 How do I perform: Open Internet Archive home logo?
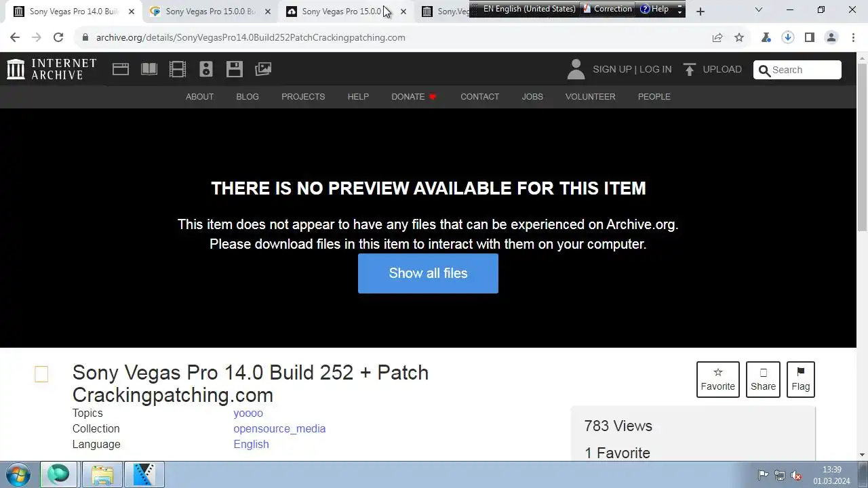[x=52, y=69]
